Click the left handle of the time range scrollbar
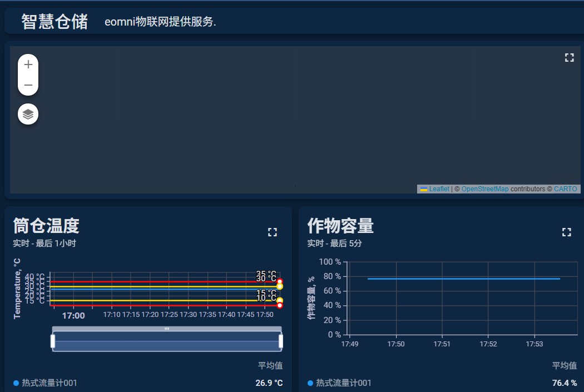The height and width of the screenshot is (392, 584). 53,341
